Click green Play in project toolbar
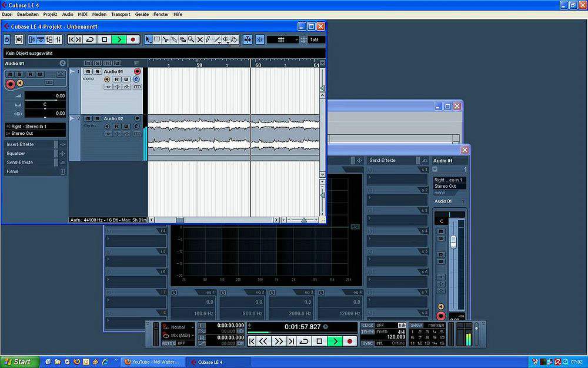The width and height of the screenshot is (588, 368). [x=119, y=39]
